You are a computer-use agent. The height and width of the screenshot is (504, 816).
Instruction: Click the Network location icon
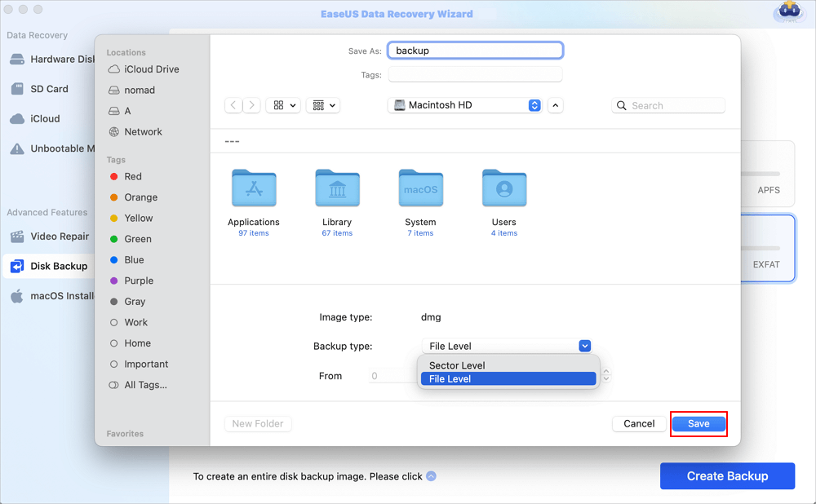[x=114, y=132]
